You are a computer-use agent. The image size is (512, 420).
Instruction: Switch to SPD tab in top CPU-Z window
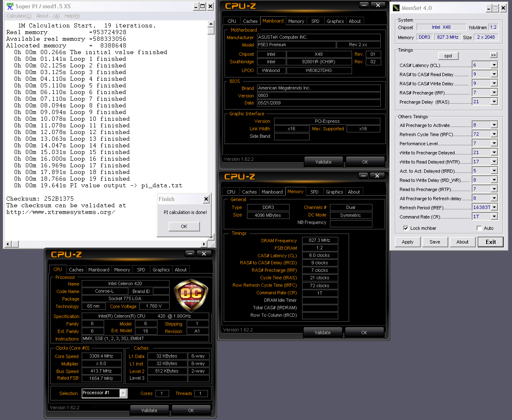click(315, 21)
